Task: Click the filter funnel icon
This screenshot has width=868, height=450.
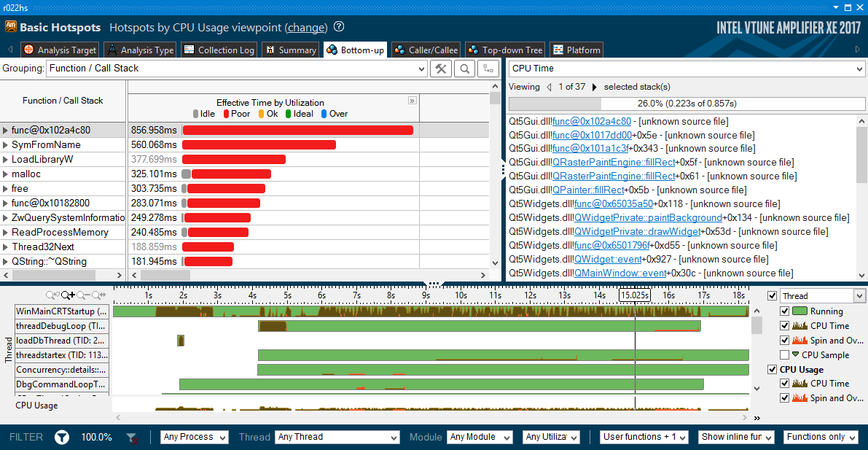Action: pos(62,438)
